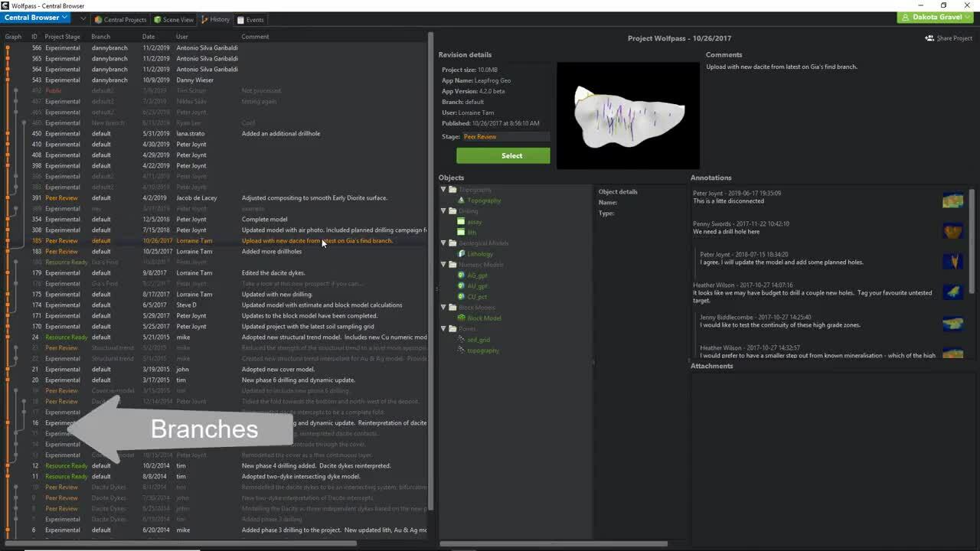Click the Drilling folder icon
Viewport: 980px width, 551px height.
tap(452, 211)
